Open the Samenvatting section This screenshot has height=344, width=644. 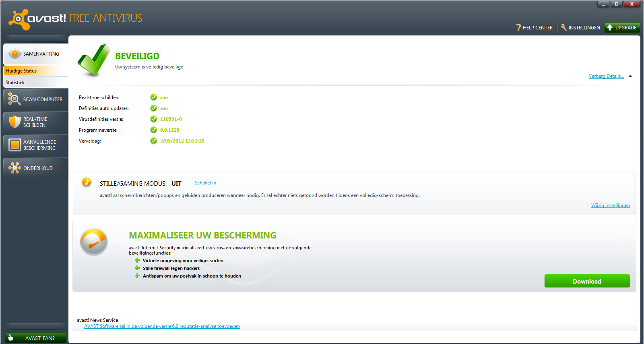36,54
